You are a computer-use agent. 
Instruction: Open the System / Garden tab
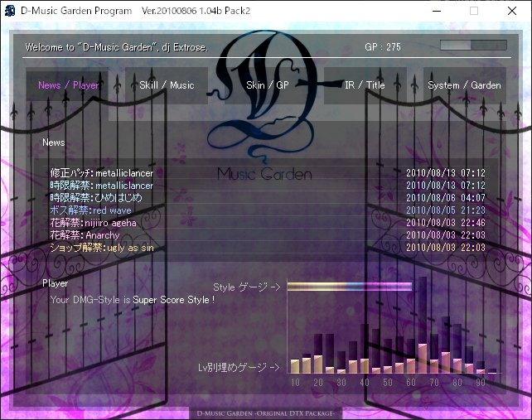pyautogui.click(x=464, y=85)
